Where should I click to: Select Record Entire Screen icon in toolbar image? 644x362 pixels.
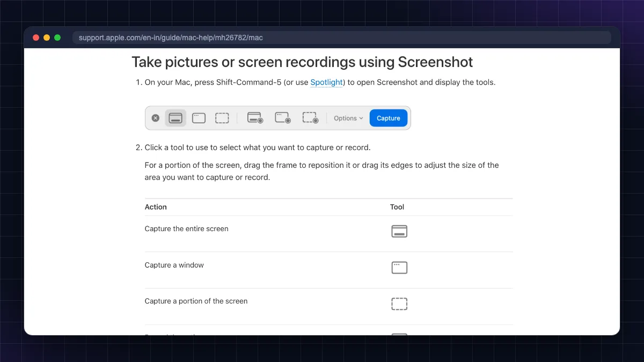click(x=255, y=118)
